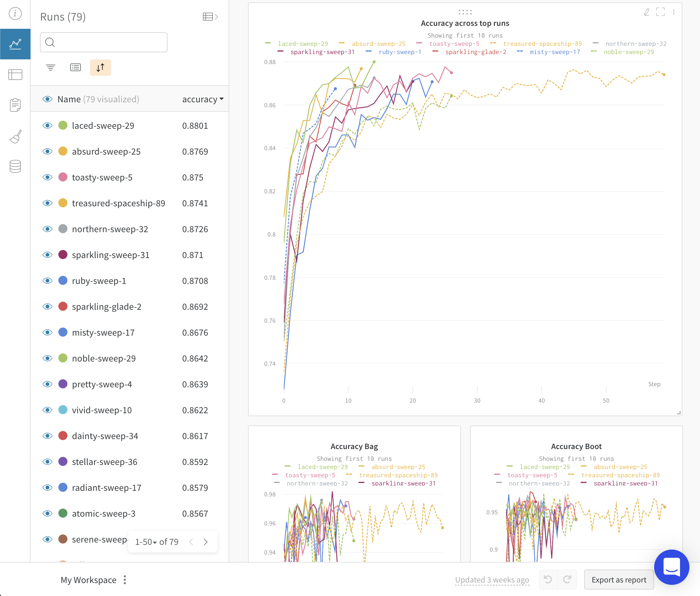The width and height of the screenshot is (700, 596).
Task: Click the group runs icon
Action: (x=75, y=68)
